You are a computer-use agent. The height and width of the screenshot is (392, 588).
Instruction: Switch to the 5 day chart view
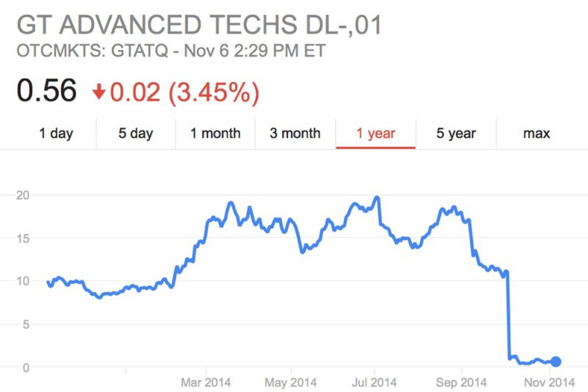coord(136,133)
